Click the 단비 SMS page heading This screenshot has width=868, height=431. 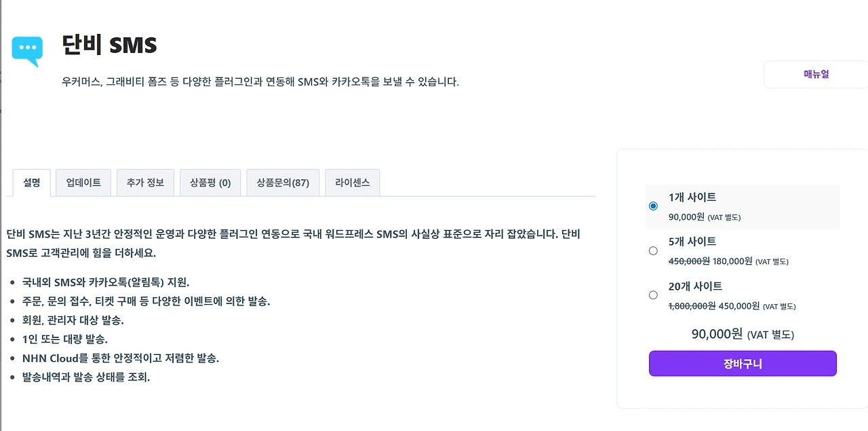point(109,45)
